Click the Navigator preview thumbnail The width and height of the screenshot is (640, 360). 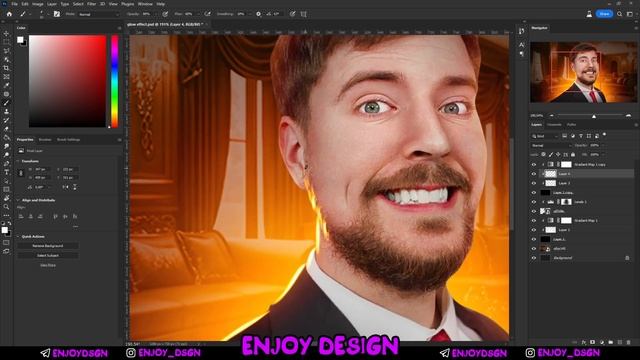pyautogui.click(x=583, y=72)
